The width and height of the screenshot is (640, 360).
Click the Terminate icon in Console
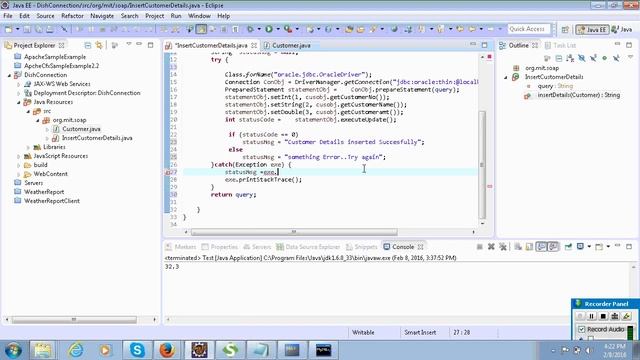(480, 247)
